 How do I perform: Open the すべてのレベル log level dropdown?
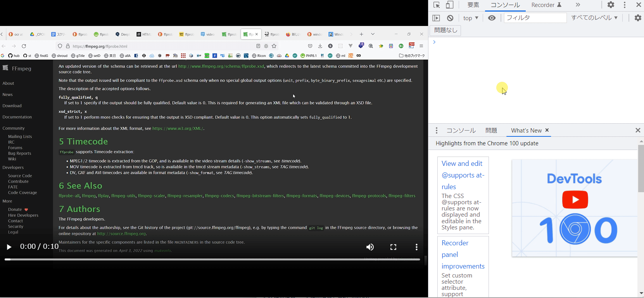(594, 18)
